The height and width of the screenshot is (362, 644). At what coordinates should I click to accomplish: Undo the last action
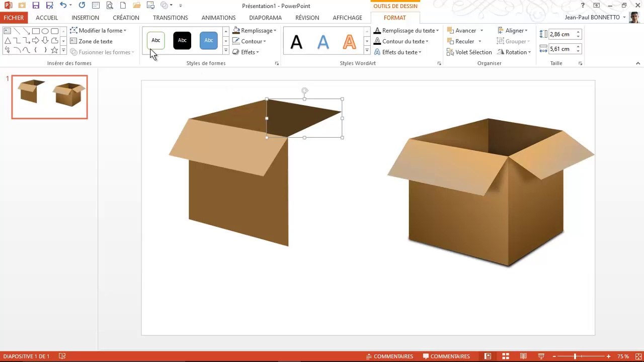(x=63, y=6)
